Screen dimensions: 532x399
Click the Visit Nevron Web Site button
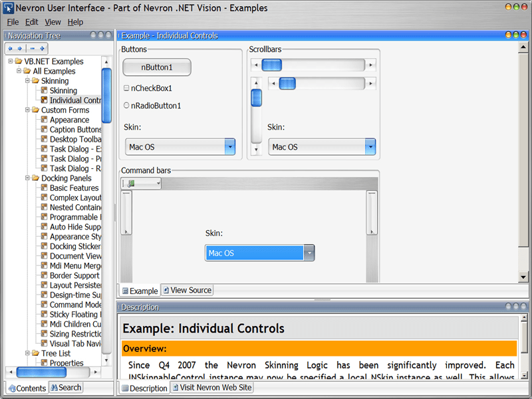click(211, 387)
